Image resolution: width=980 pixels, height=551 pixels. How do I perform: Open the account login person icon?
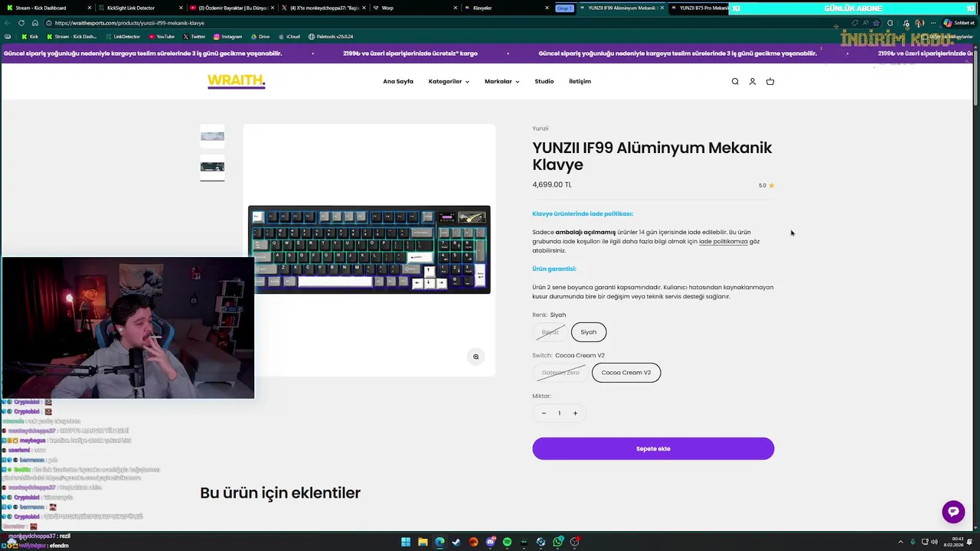pos(753,82)
